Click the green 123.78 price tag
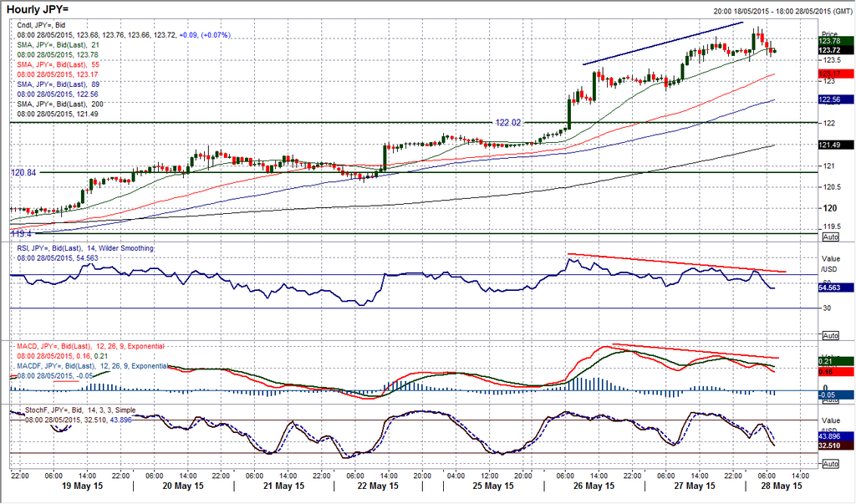The image size is (856, 504). 836,41
